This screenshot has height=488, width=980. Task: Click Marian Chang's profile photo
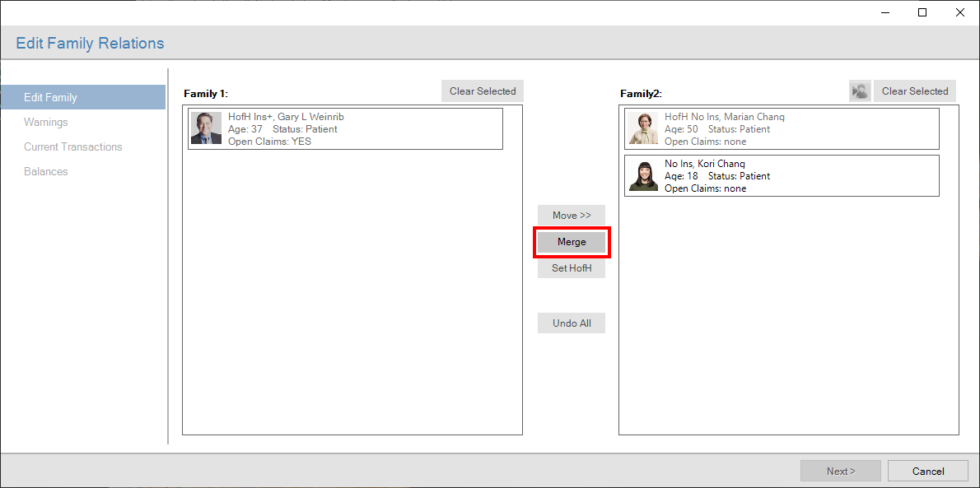click(642, 129)
